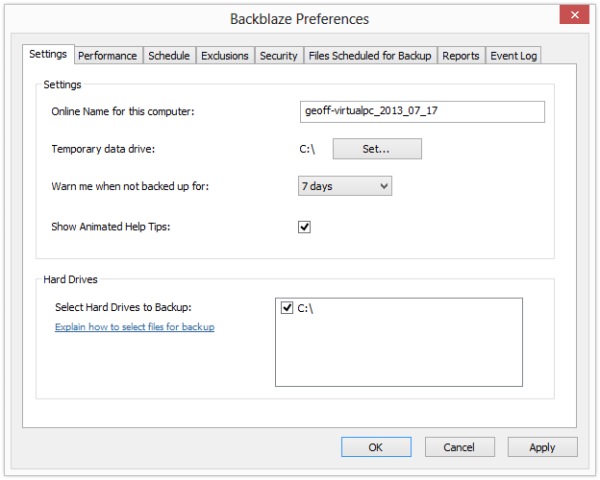600x480 pixels.
Task: Toggle Show Animated Help Tips checkbox
Action: (304, 227)
